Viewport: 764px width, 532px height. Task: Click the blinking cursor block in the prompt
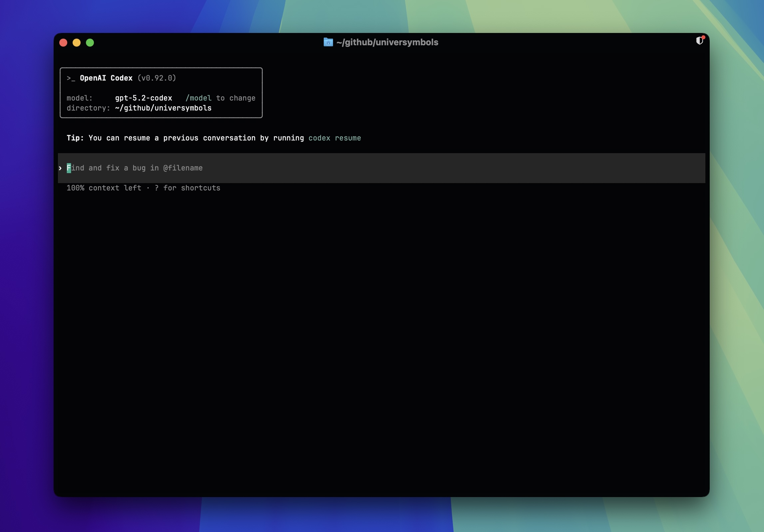tap(69, 168)
